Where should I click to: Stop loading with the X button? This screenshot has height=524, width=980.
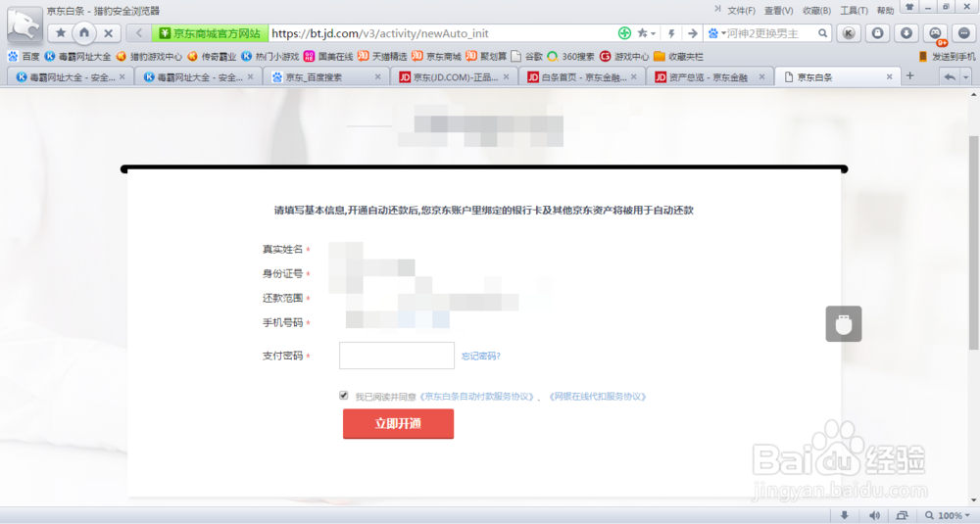click(x=108, y=33)
